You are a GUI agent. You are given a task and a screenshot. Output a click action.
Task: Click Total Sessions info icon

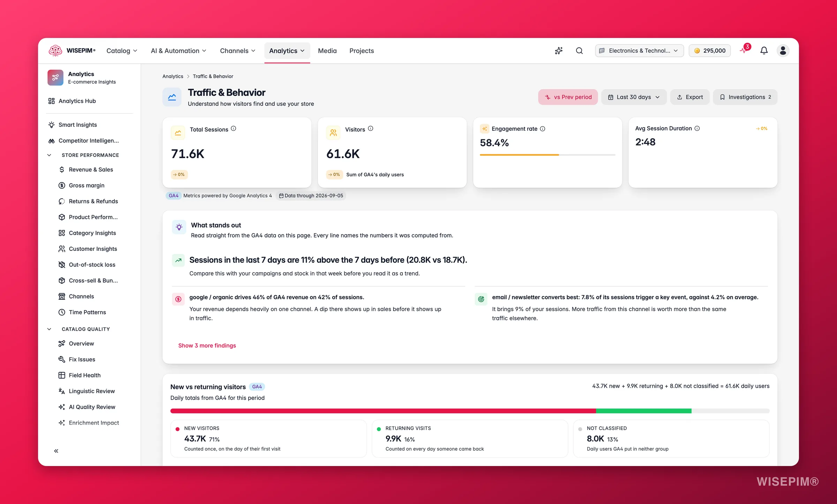[x=234, y=128]
